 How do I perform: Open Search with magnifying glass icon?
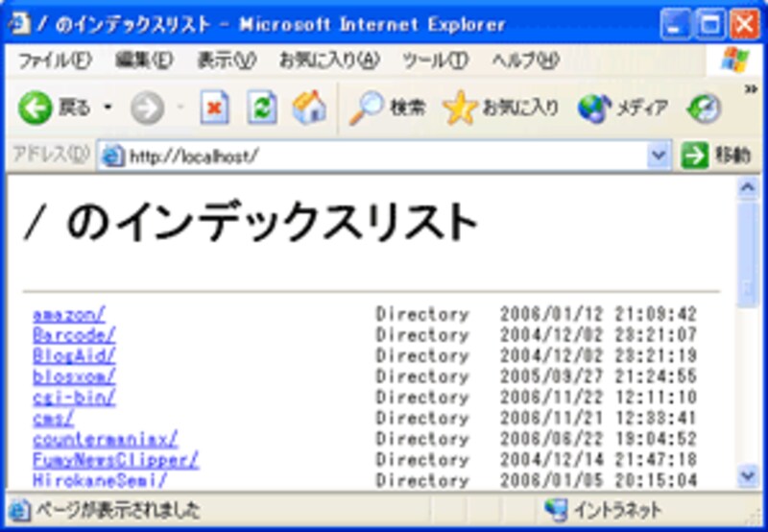(366, 108)
